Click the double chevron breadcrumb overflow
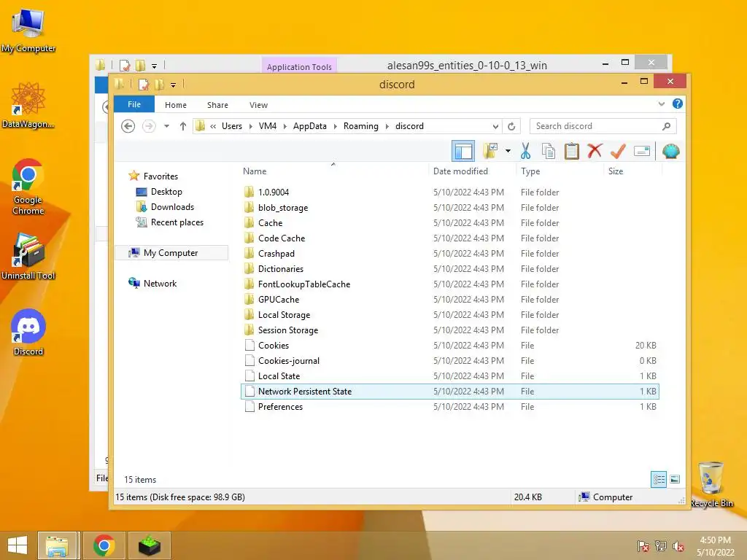747x560 pixels. (x=213, y=126)
